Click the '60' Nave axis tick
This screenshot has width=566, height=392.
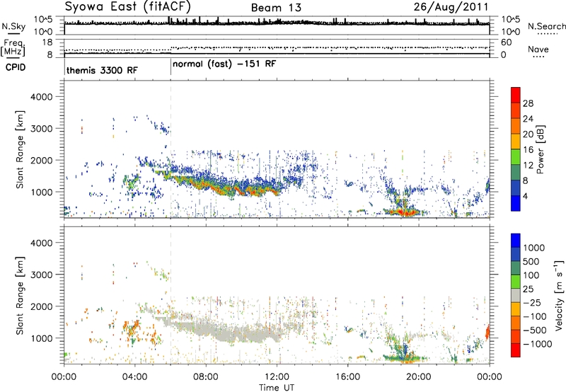coord(506,42)
